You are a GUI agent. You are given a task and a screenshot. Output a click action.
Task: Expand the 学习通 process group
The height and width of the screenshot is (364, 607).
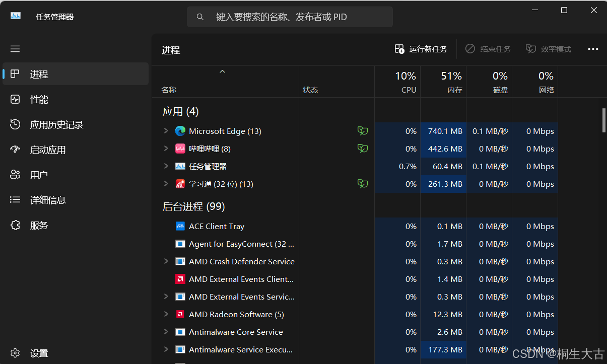click(166, 184)
